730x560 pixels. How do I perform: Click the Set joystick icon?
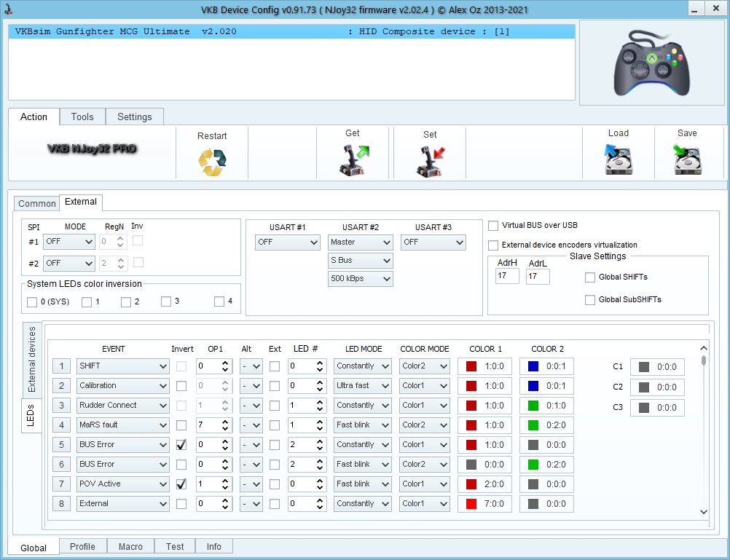pos(430,161)
